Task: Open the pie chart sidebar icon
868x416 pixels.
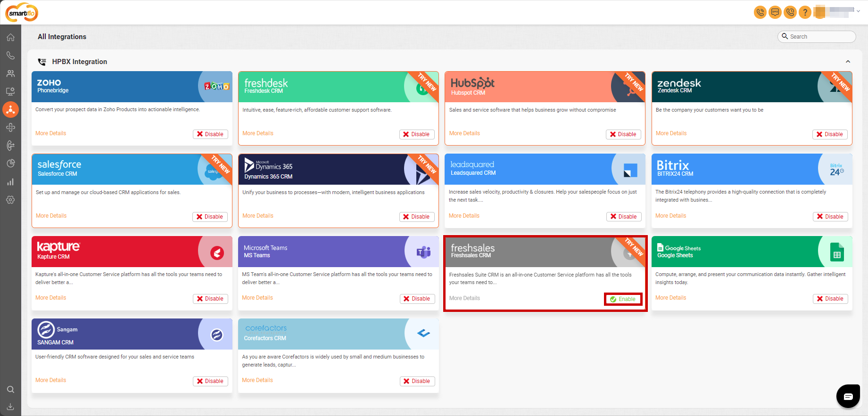Action: tap(10, 163)
